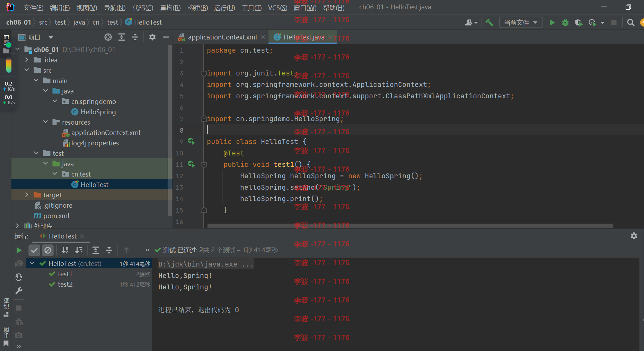Viewport: 644px width, 351px height.
Task: Click the editor horizontal scrollbar
Action: [x=410, y=226]
